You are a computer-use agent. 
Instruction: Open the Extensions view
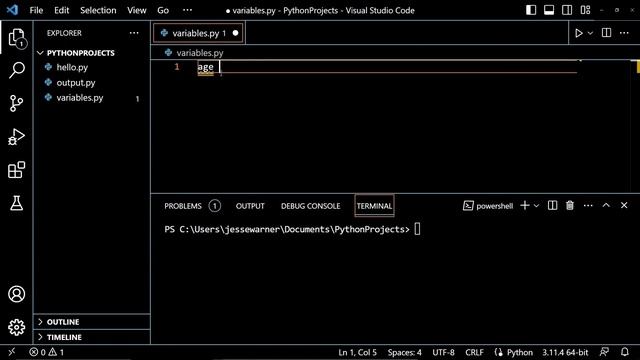pyautogui.click(x=16, y=170)
